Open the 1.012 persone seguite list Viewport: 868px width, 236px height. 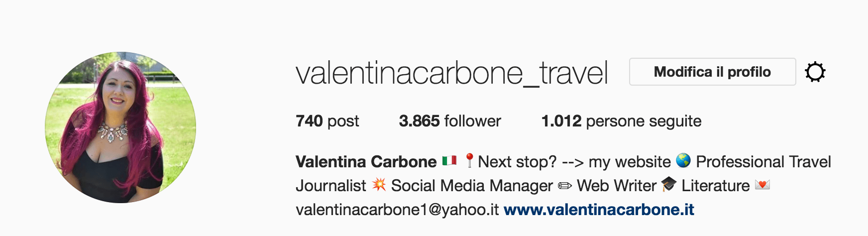(x=621, y=121)
